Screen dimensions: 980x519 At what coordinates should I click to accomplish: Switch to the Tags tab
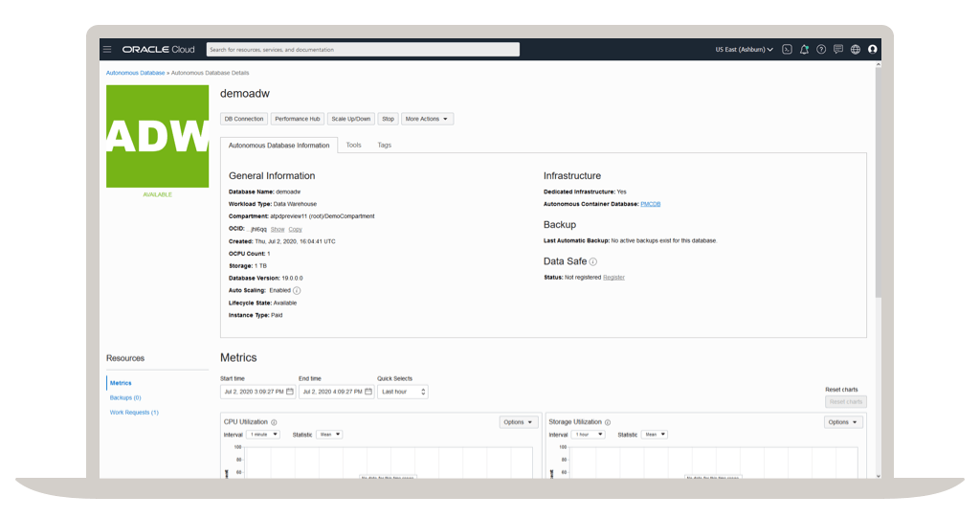[385, 145]
